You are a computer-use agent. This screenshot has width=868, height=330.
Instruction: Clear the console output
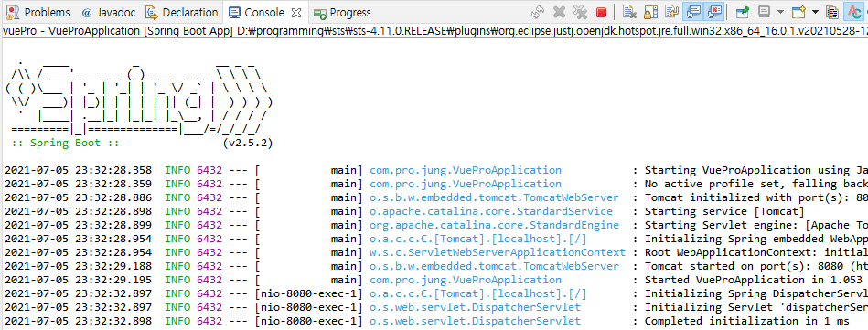pyautogui.click(x=629, y=12)
